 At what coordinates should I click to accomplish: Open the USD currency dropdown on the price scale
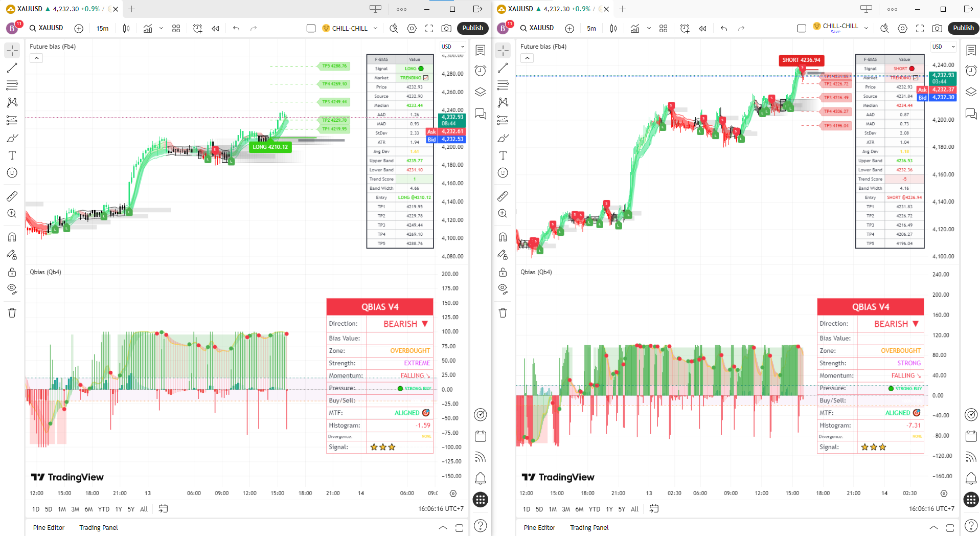[451, 46]
